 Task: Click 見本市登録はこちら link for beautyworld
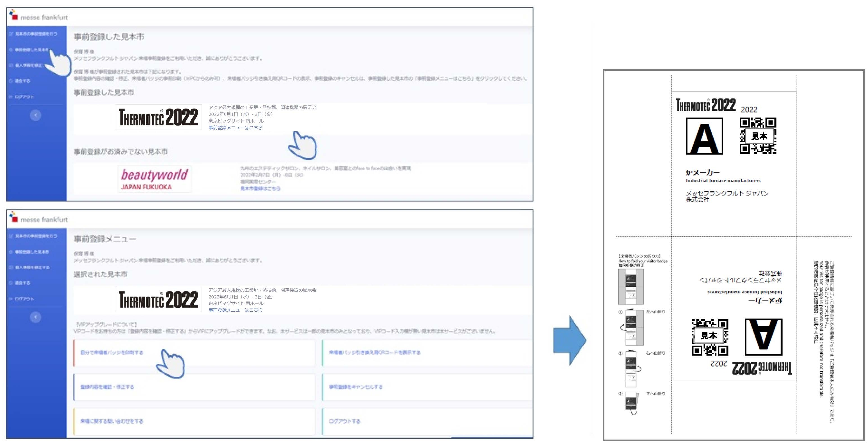coord(260,188)
